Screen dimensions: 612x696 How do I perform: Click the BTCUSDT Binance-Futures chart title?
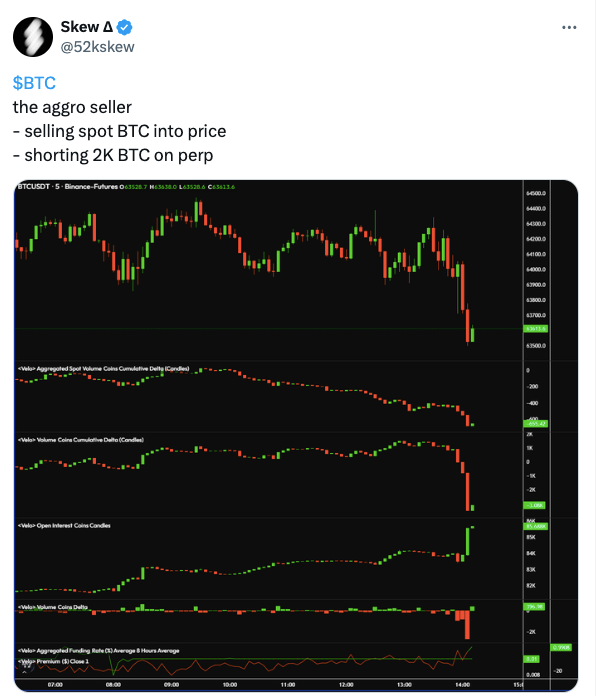68,186
